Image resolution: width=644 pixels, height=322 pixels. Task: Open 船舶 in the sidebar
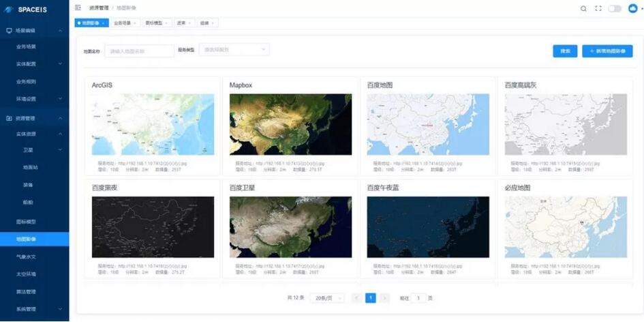coord(29,203)
